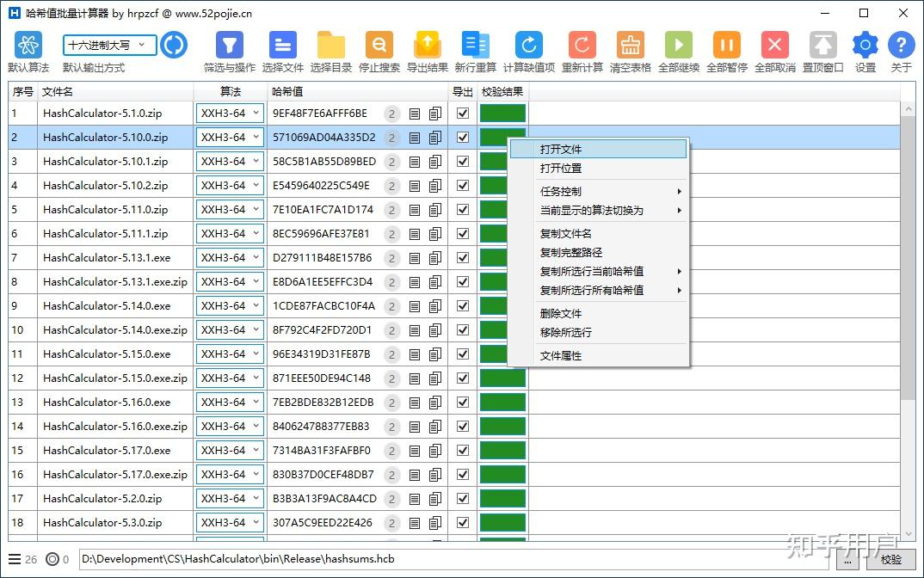Uncheck the 导出 checkbox for HashCalculator-5.1.0.zip
The image size is (924, 578).
(x=463, y=113)
